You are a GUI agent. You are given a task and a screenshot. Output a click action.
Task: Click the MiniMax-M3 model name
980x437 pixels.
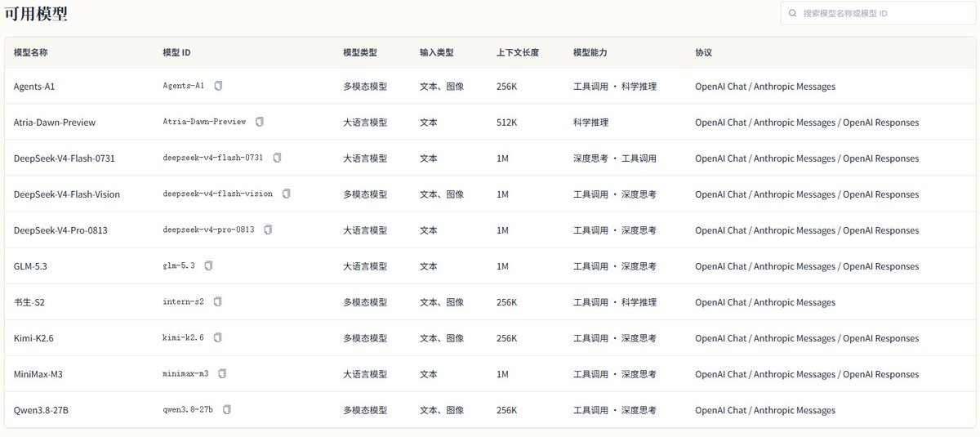pos(39,373)
